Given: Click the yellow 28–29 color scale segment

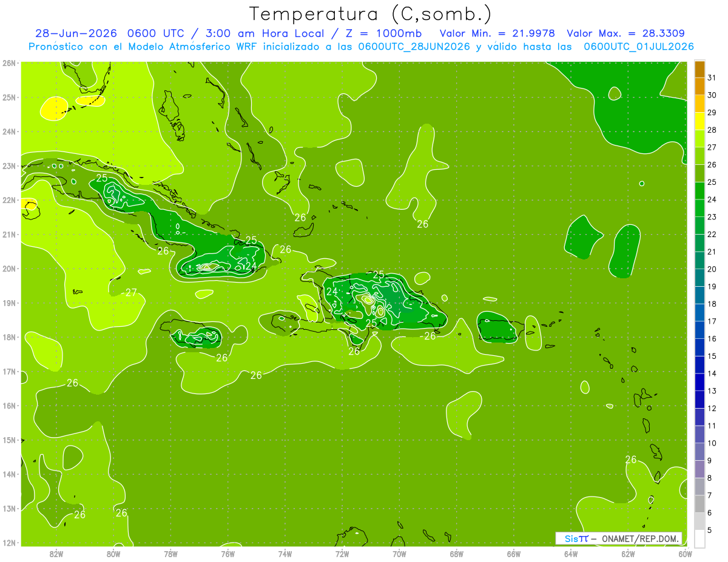Looking at the screenshot, I should pos(699,121).
